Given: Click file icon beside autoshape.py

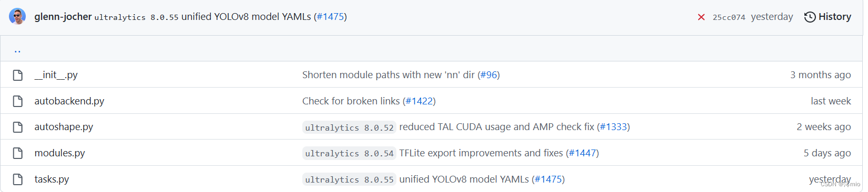Looking at the screenshot, I should click(18, 127).
